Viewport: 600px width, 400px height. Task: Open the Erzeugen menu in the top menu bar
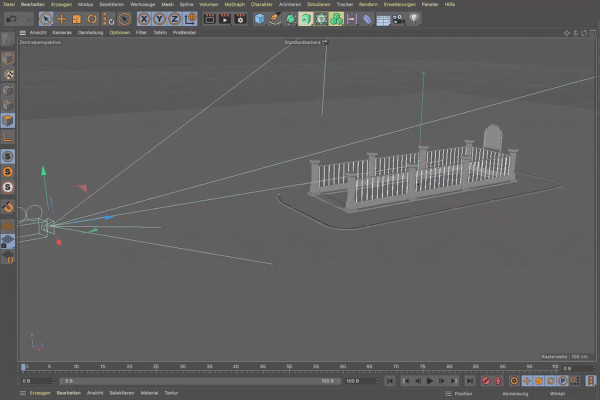61,4
